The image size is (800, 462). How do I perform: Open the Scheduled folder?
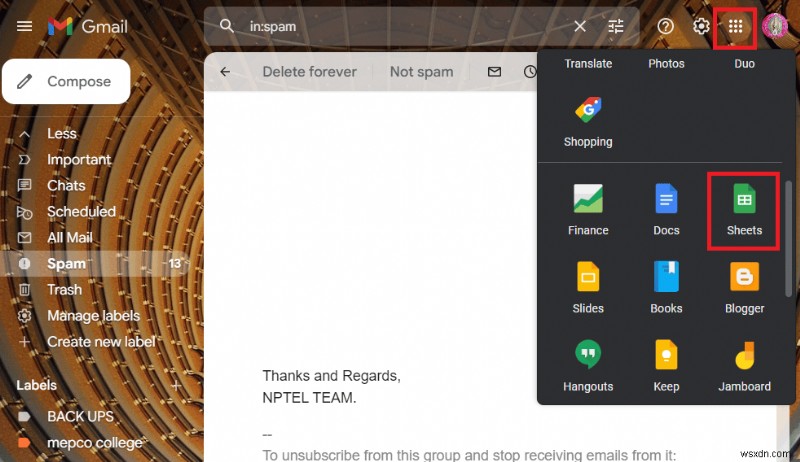tap(81, 212)
